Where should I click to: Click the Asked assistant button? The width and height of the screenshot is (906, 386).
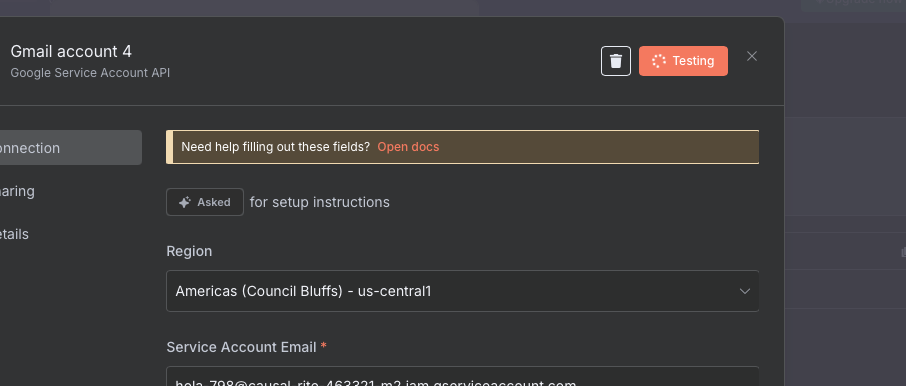(205, 202)
